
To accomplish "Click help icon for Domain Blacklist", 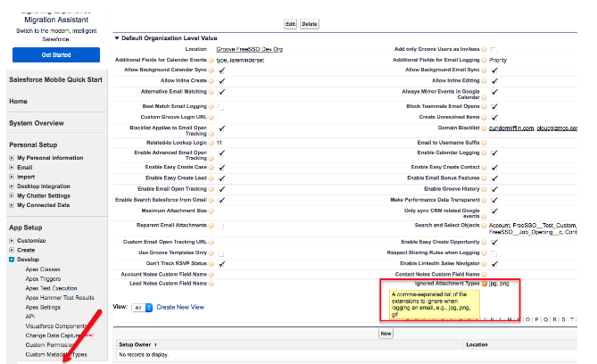I will click(x=484, y=128).
